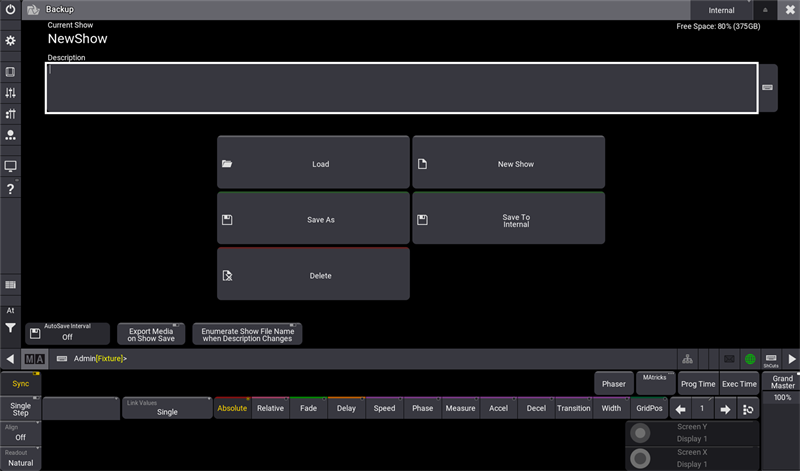Viewport: 800px width, 471px height.
Task: Click Save To Internal button
Action: pos(509,218)
